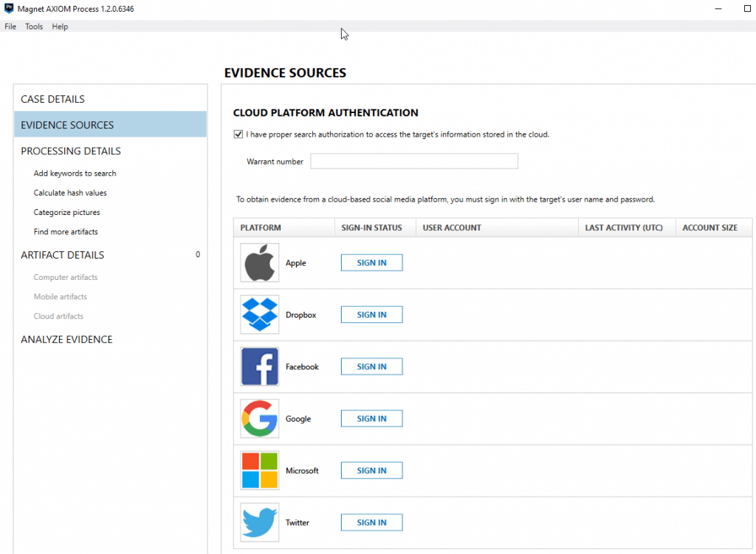Click the Artifact Details count 0
Viewport: 756px width, 554px height.
pos(198,254)
